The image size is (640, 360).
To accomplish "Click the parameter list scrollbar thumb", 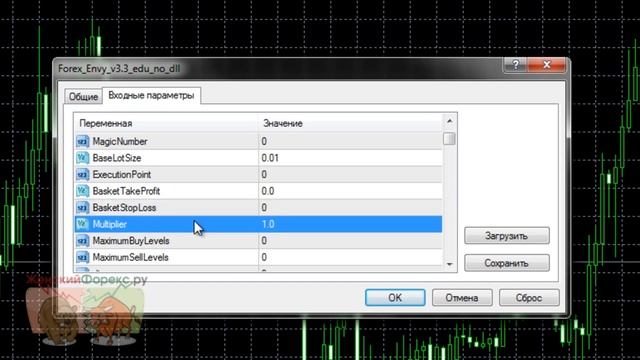I will [449, 138].
